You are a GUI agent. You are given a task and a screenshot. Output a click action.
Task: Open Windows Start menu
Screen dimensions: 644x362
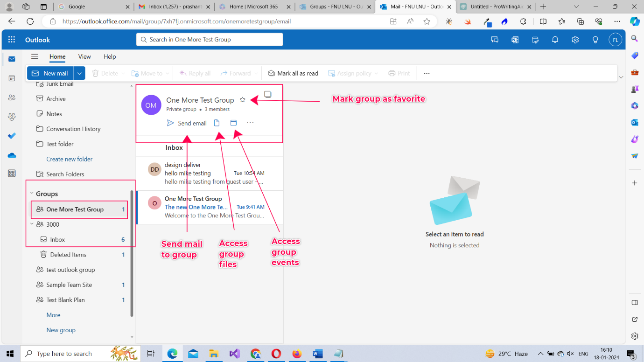tap(10, 354)
